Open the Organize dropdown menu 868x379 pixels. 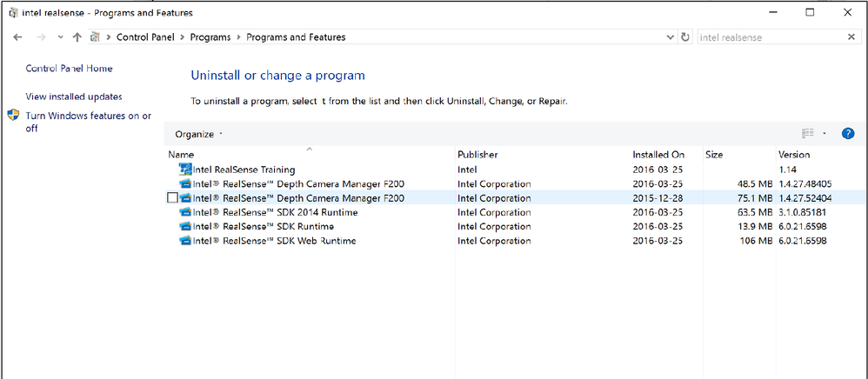198,134
